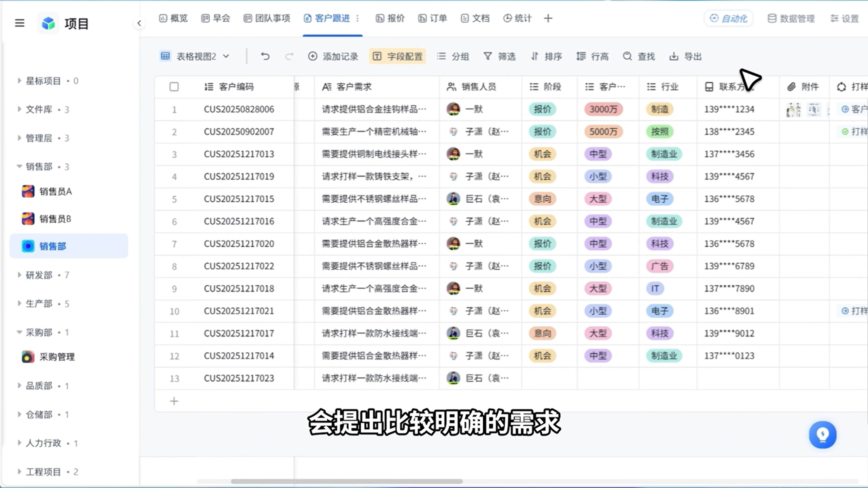Viewport: 868px width, 488px height.
Task: Toggle the select-all checkbox in header
Action: tap(174, 87)
